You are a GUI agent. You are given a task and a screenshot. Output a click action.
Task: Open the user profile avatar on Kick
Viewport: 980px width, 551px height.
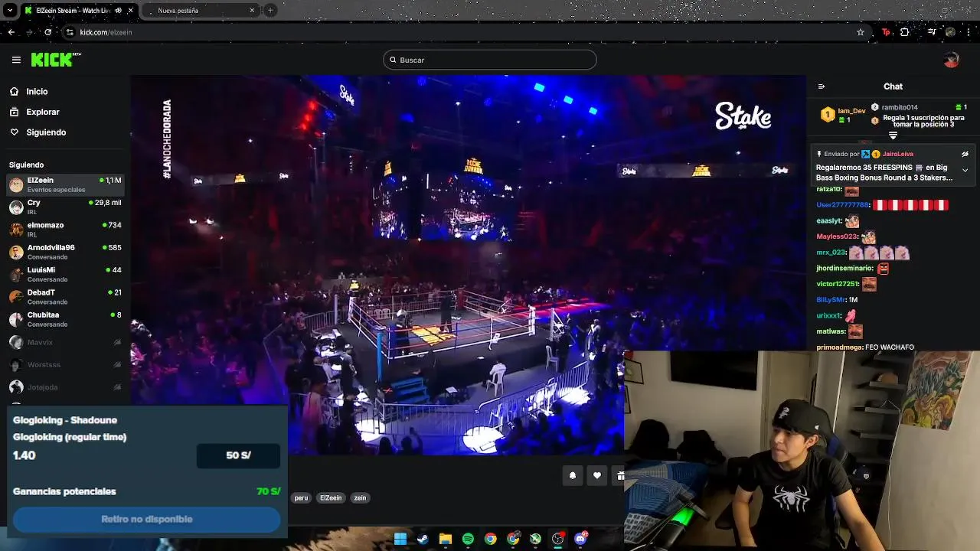point(951,60)
